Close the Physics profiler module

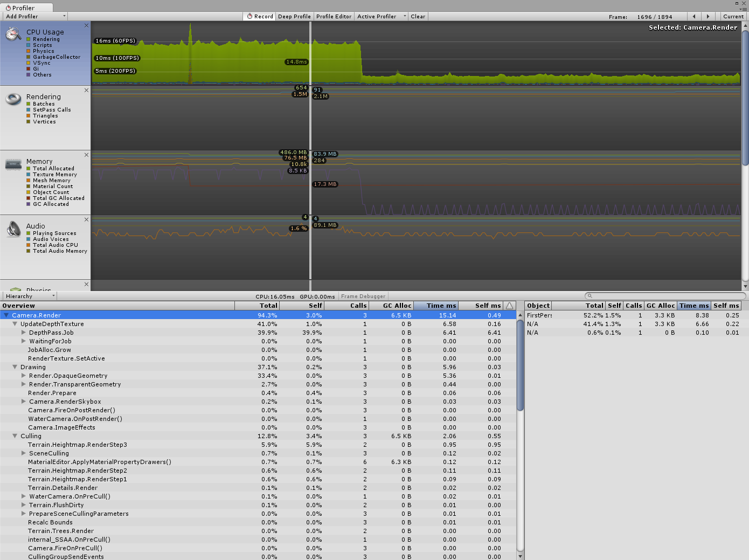pos(86,284)
